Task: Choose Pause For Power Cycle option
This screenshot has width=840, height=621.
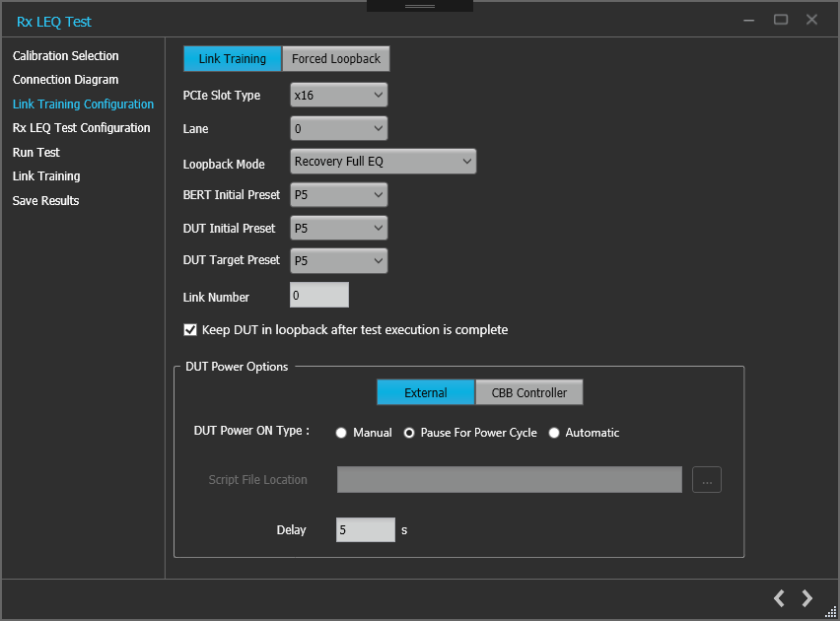Action: pyautogui.click(x=409, y=433)
